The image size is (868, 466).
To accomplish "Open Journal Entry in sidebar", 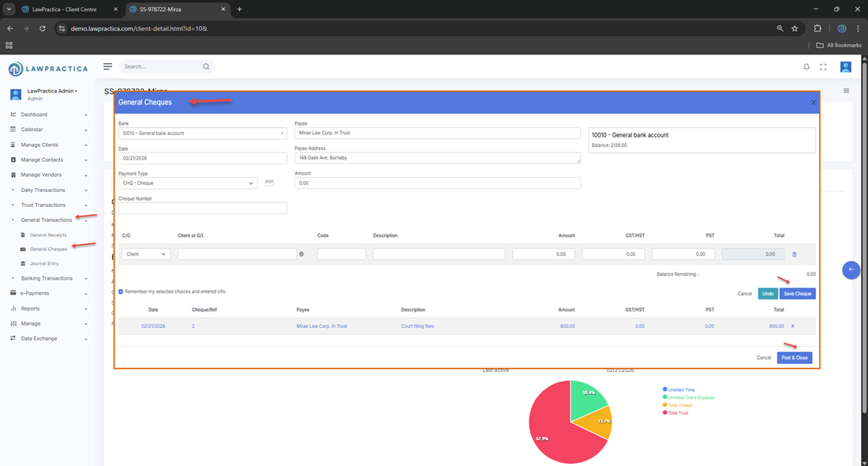I will point(44,264).
